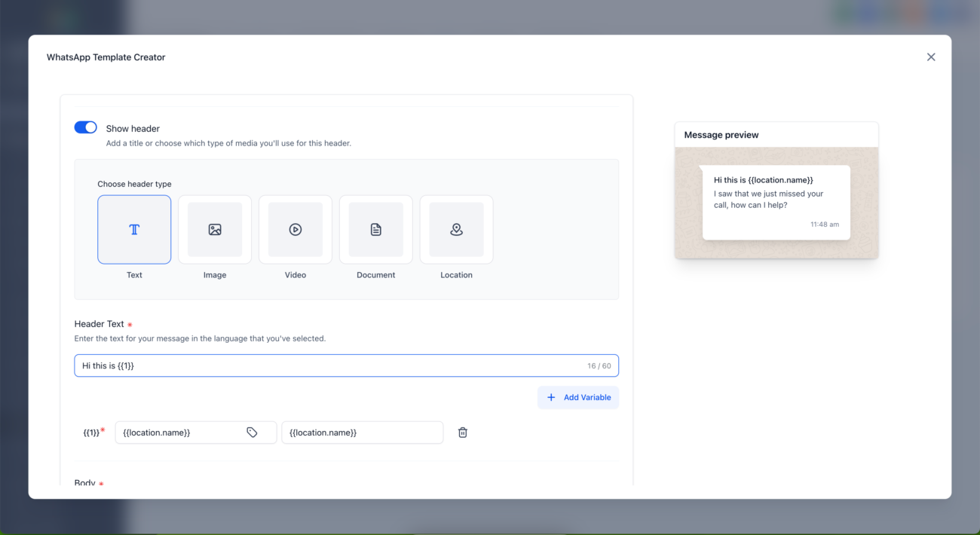Image resolution: width=980 pixels, height=535 pixels.
Task: Choose the Location header type
Action: click(456, 230)
